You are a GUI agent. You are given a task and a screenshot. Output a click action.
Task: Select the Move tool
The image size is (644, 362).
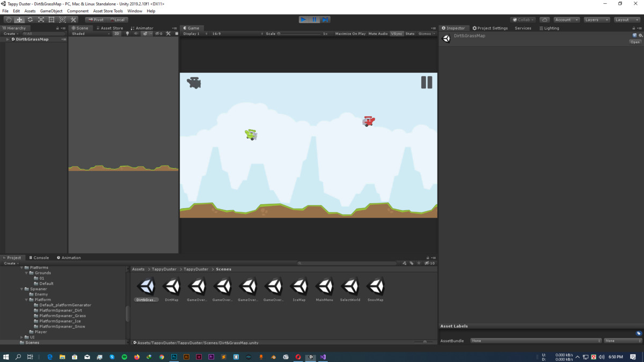(x=20, y=19)
